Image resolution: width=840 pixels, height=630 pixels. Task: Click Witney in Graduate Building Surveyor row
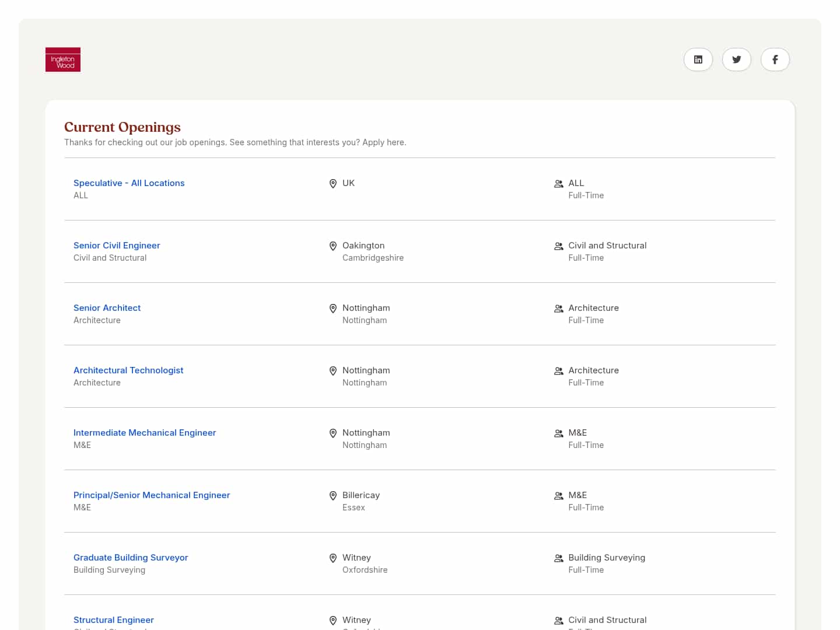click(356, 558)
